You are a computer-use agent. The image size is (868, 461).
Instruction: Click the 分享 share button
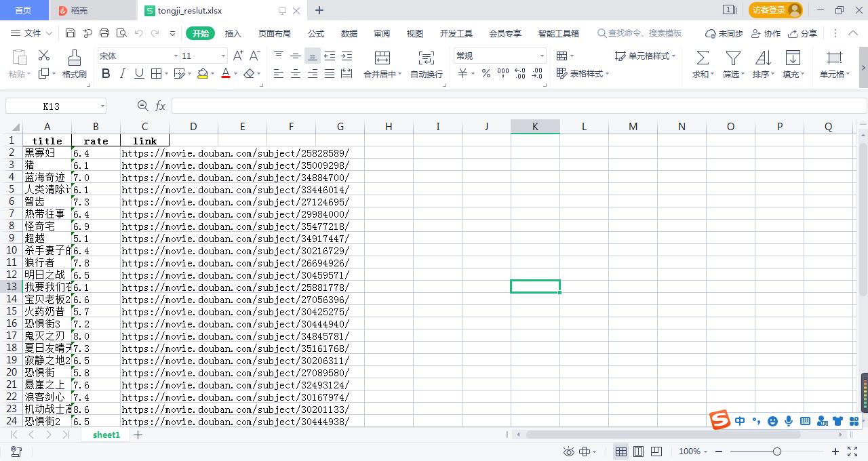(x=803, y=33)
